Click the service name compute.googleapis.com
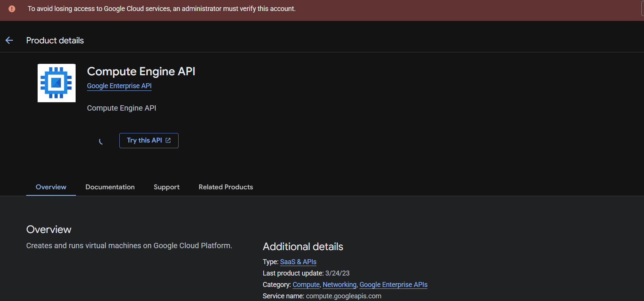 (343, 296)
